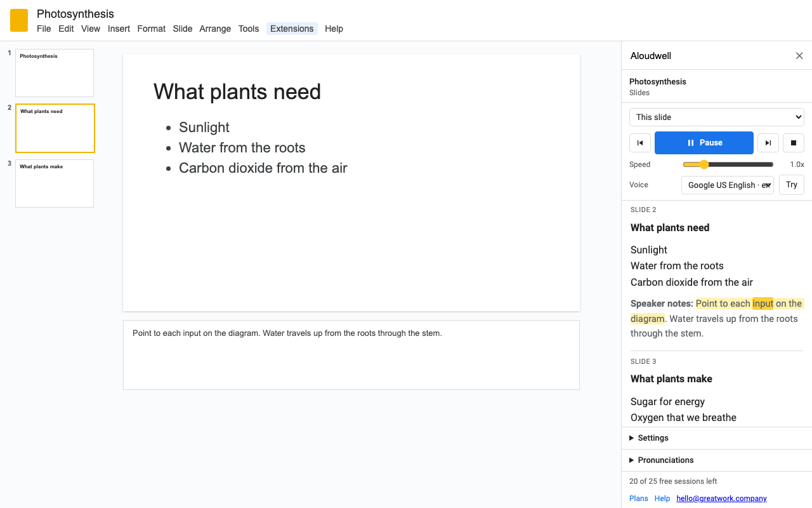Click the slide title 'What plants need'
Image resolution: width=812 pixels, height=508 pixels.
[237, 91]
